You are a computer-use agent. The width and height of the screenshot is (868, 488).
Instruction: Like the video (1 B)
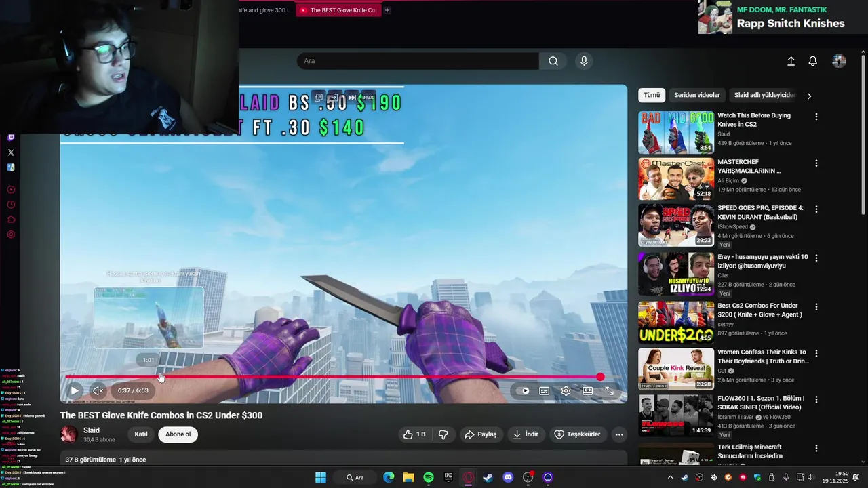[x=414, y=434]
